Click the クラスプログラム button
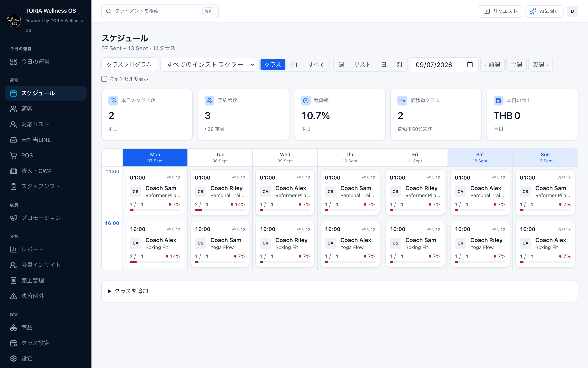Image resolution: width=588 pixels, height=368 pixels. [x=129, y=64]
